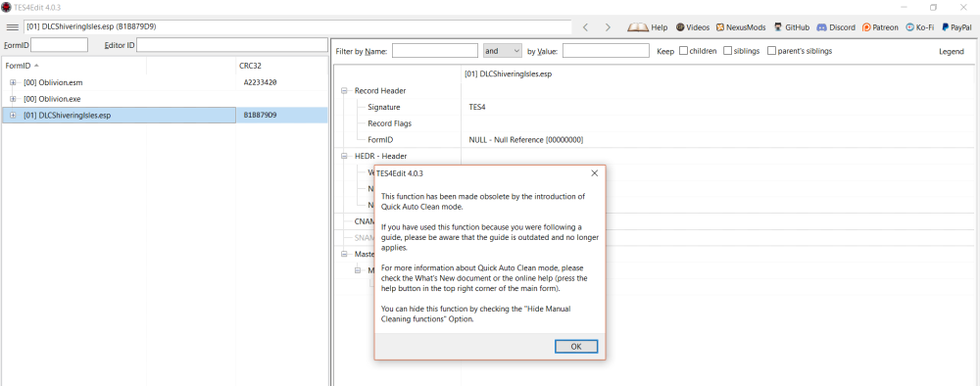Click the Filter by Name input field
This screenshot has height=386, width=980.
click(x=435, y=51)
